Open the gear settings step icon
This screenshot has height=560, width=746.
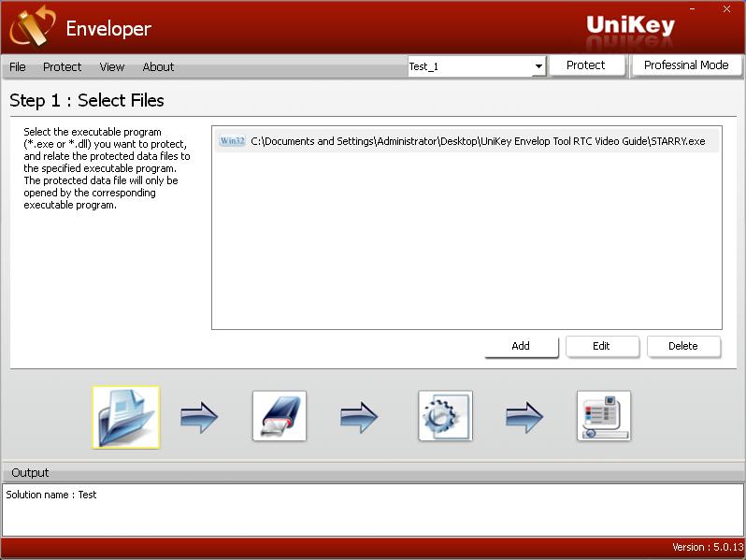coord(445,416)
